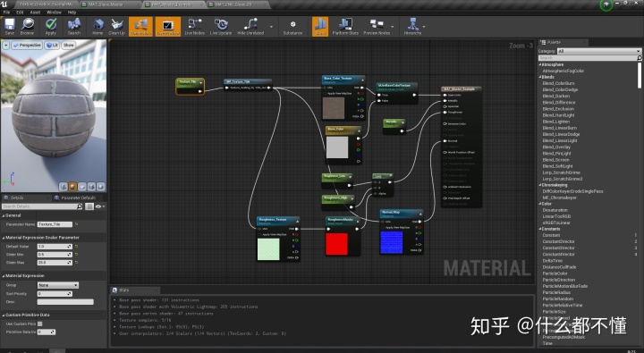The width and height of the screenshot is (644, 353).
Task: Use selected mesh as preview icon
Action: [100, 187]
